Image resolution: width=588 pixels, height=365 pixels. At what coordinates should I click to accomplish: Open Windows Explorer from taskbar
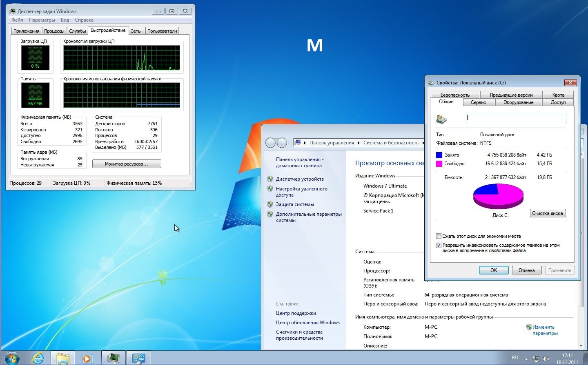pyautogui.click(x=62, y=358)
